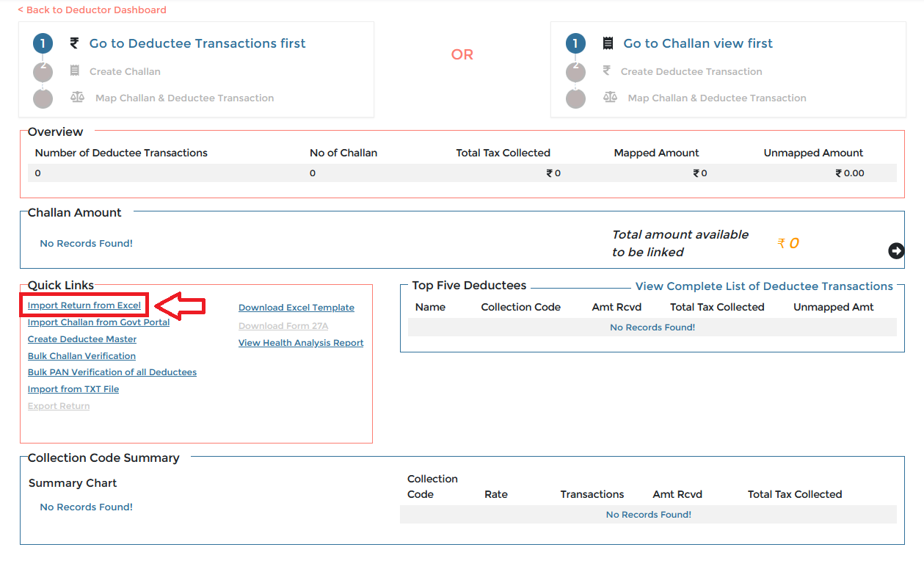Screen dimensions: 924x561
Task: Run Bulk PAN Verification of all Deductees
Action: pos(112,372)
